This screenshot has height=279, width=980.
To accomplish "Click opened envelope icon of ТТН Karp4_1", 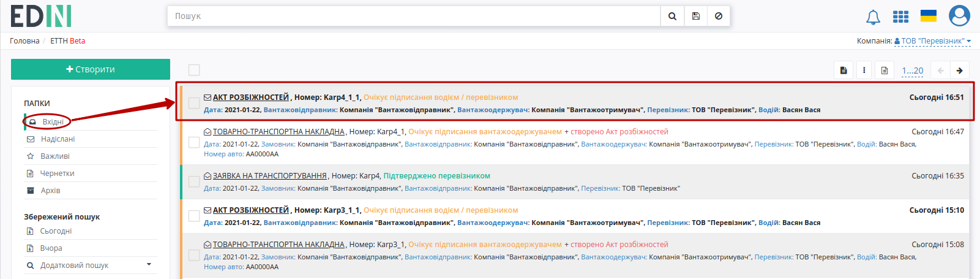I will pos(208,132).
